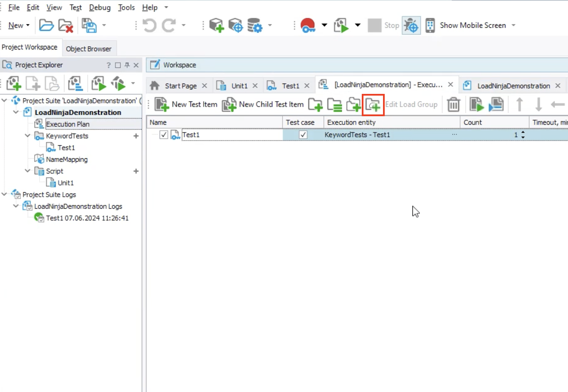Click the Save All icon
This screenshot has width=568, height=392.
point(89,25)
